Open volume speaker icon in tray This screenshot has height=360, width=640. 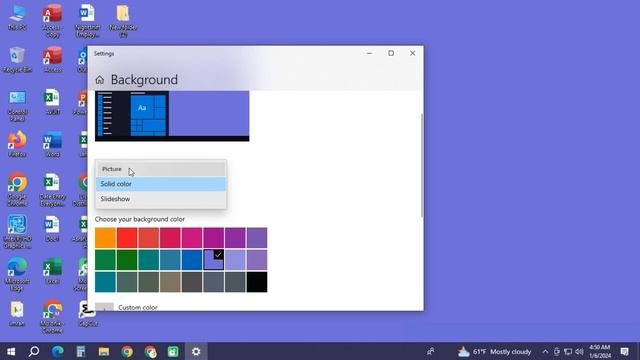point(579,351)
